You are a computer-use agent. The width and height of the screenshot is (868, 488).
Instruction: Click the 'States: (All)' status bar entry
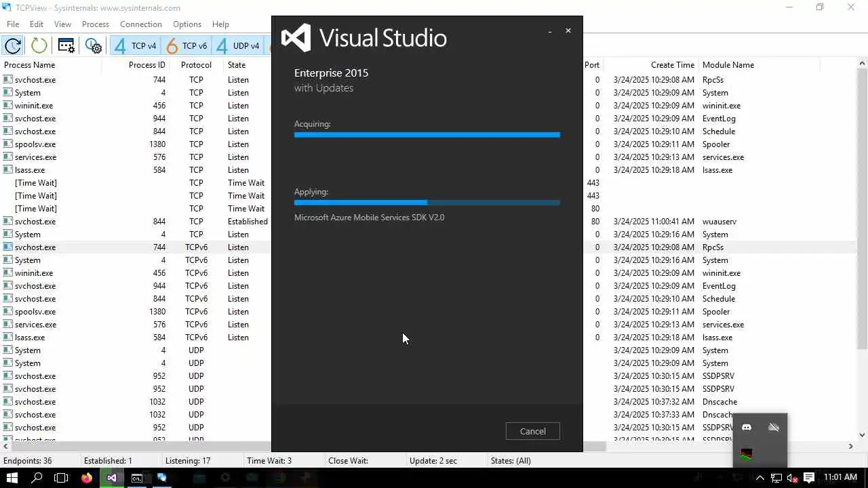(x=511, y=461)
